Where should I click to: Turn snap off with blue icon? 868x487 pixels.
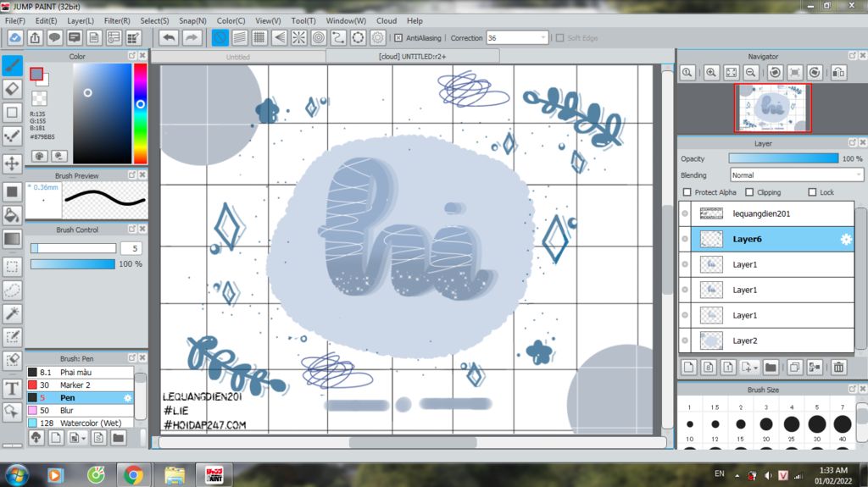[220, 37]
